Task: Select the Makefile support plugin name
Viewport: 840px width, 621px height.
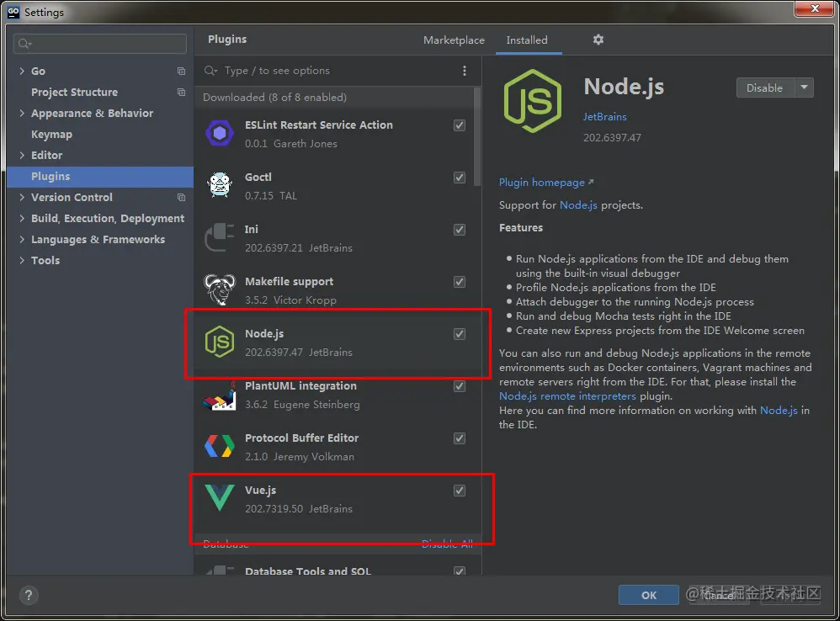Action: coord(290,282)
